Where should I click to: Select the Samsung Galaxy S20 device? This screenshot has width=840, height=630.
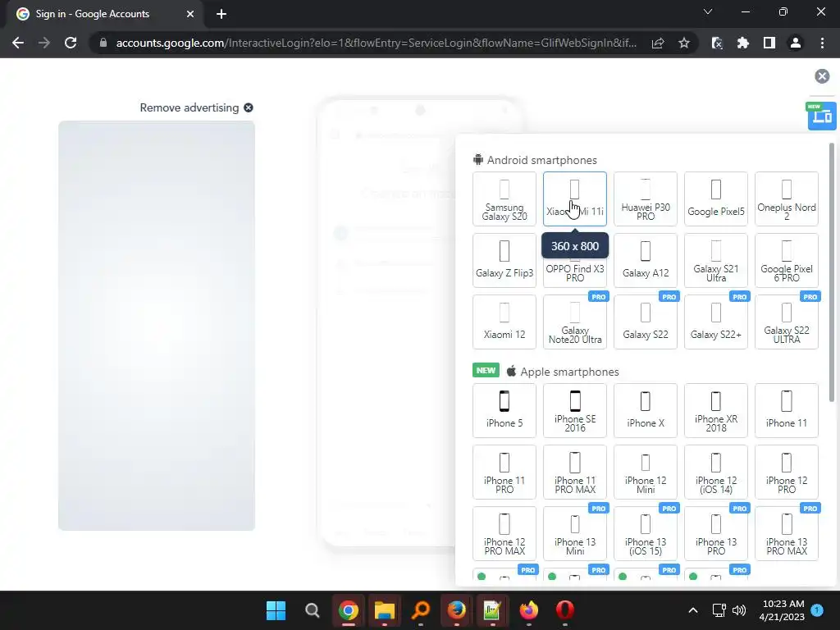[x=504, y=199]
